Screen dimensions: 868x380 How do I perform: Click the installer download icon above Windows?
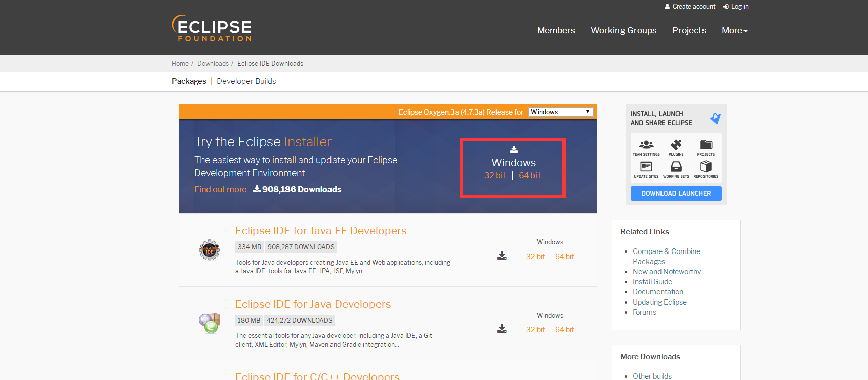(x=514, y=149)
